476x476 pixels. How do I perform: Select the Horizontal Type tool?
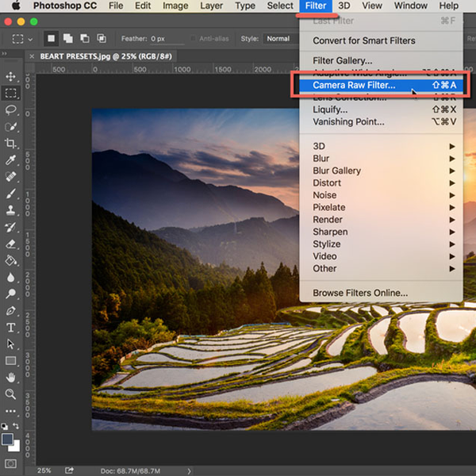[11, 327]
